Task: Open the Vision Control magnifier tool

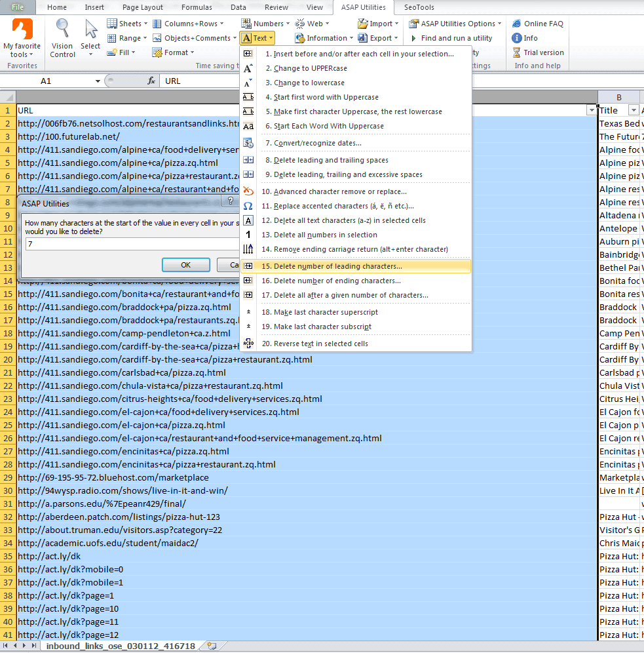Action: [x=62, y=29]
